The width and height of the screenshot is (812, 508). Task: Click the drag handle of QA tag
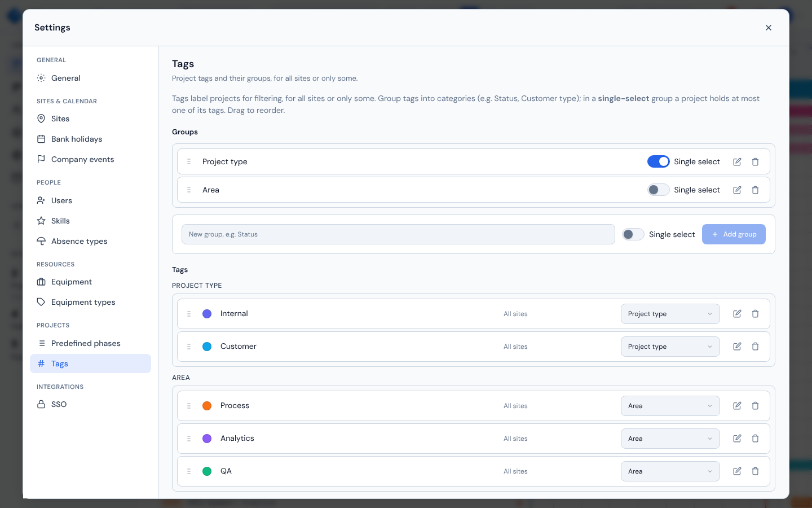tap(189, 471)
